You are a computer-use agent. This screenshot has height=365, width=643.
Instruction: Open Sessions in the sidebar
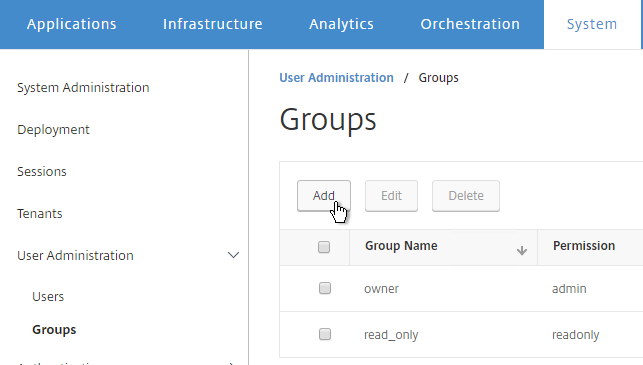(42, 171)
